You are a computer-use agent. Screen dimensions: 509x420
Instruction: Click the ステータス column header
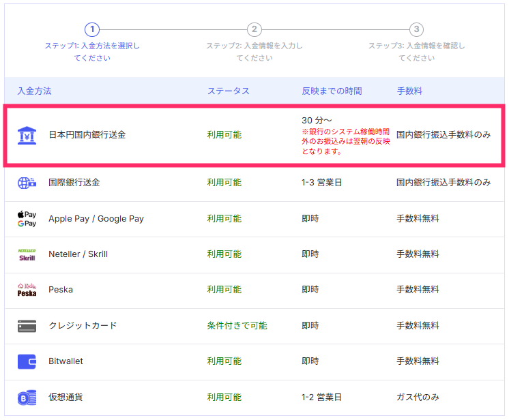tap(229, 91)
